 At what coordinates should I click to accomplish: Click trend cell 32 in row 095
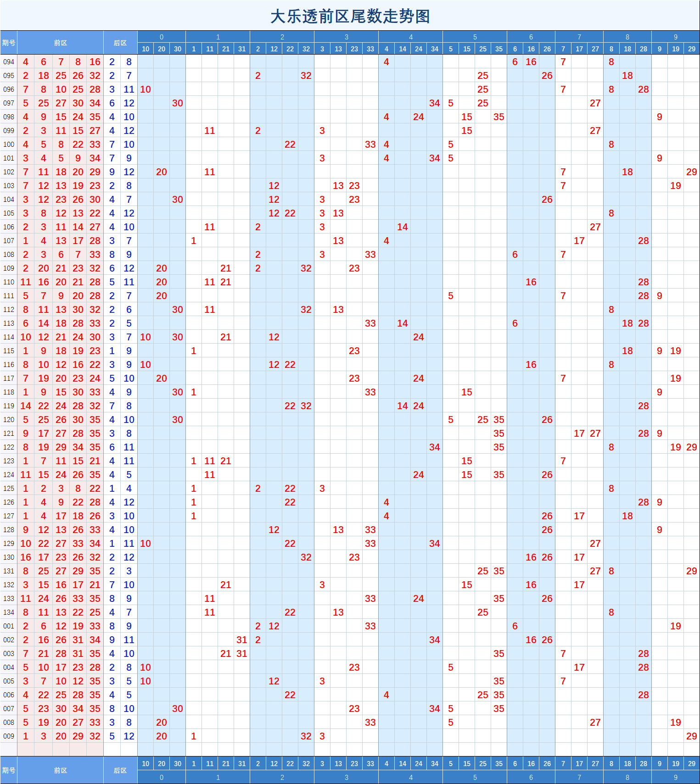tap(306, 76)
